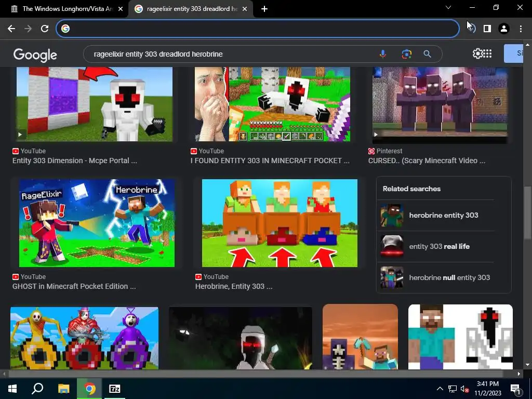Show hidden system tray icons chevron
The image size is (532, 399).
pos(440,389)
